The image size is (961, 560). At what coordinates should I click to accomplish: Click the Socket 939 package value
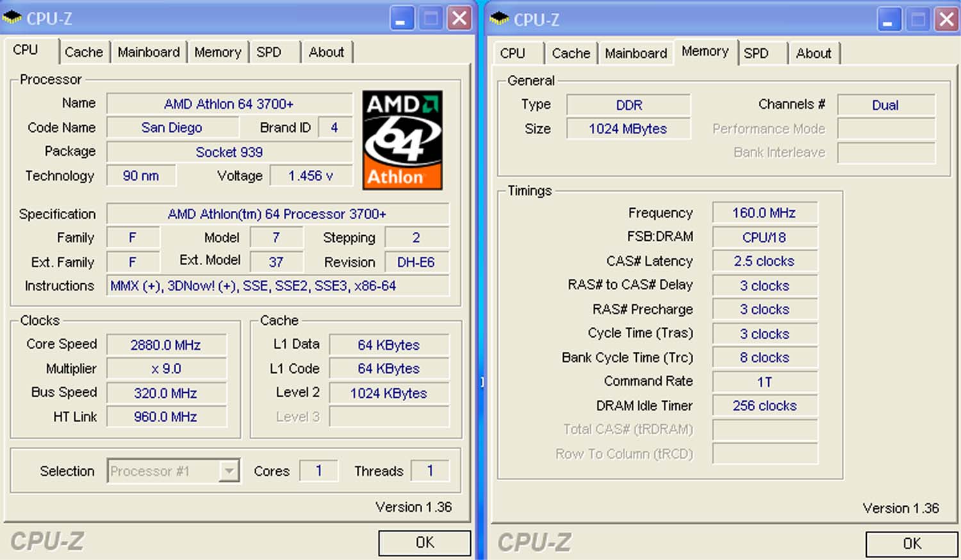tap(229, 152)
